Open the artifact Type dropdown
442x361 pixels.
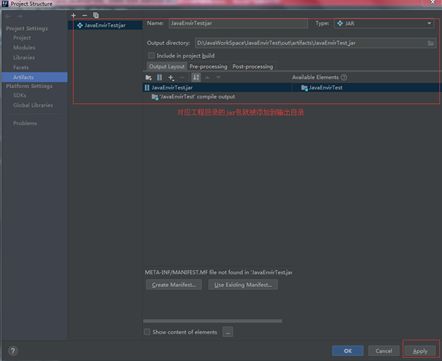[x=384, y=23]
